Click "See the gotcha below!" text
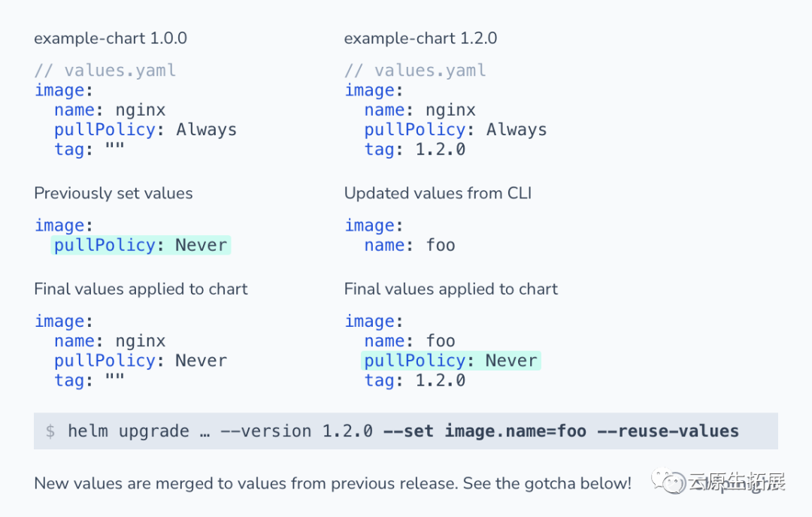Viewport: 812px width, 517px height. tap(547, 483)
